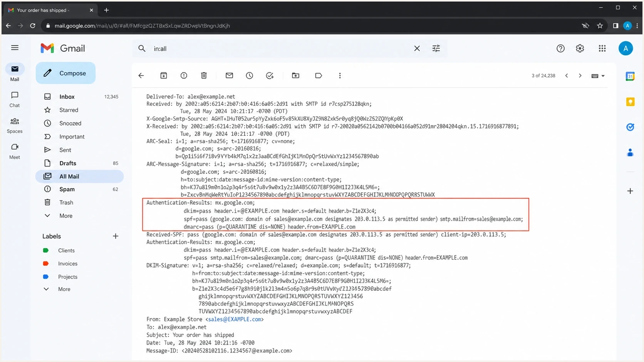Open Gmail settings gear
This screenshot has height=362, width=644.
pos(580,48)
